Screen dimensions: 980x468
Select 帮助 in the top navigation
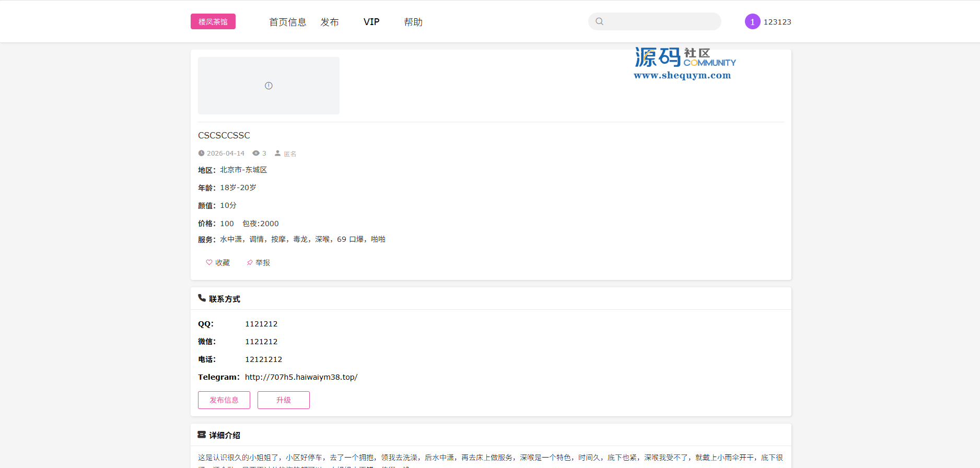tap(413, 22)
